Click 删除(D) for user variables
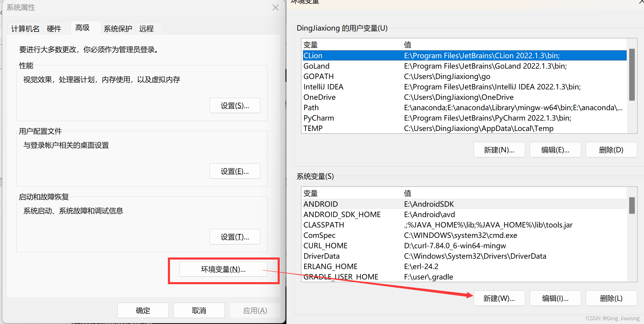Screen dimensions: 644x324 point(611,150)
